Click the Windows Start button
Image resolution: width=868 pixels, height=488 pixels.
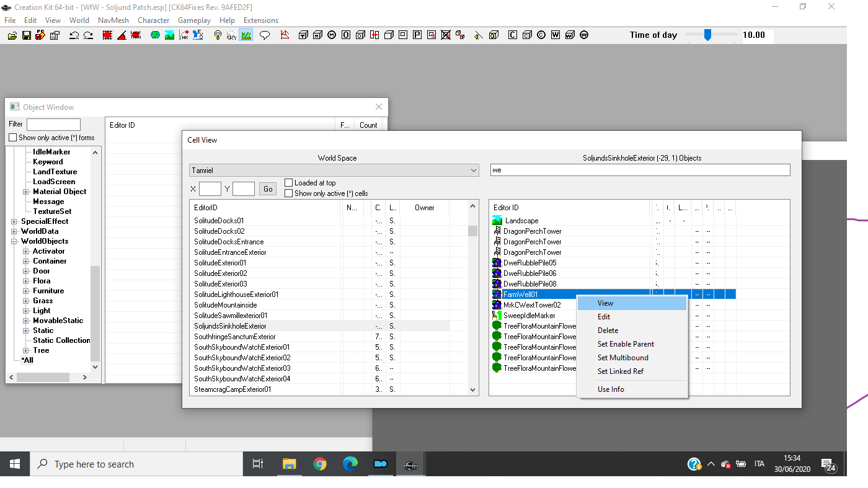(x=15, y=464)
